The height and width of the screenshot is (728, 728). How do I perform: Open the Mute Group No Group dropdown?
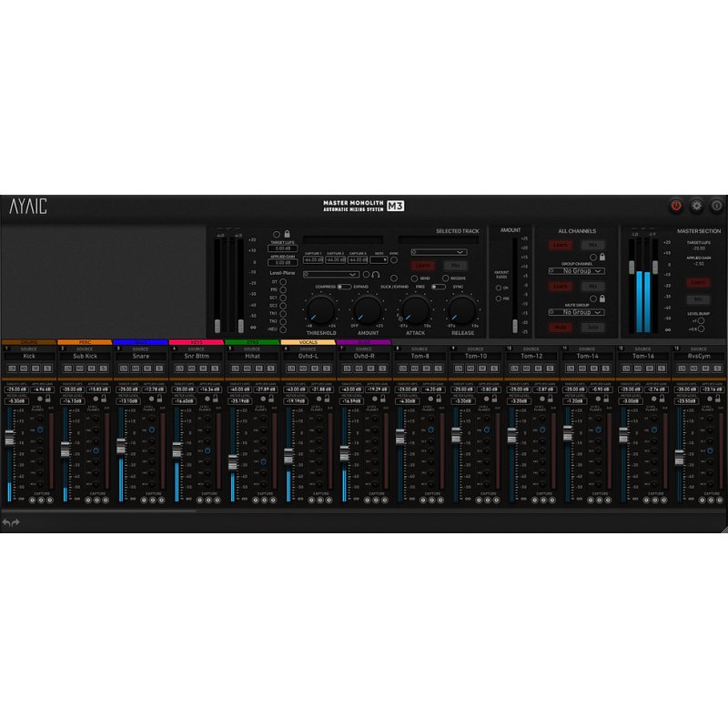pyautogui.click(x=577, y=312)
